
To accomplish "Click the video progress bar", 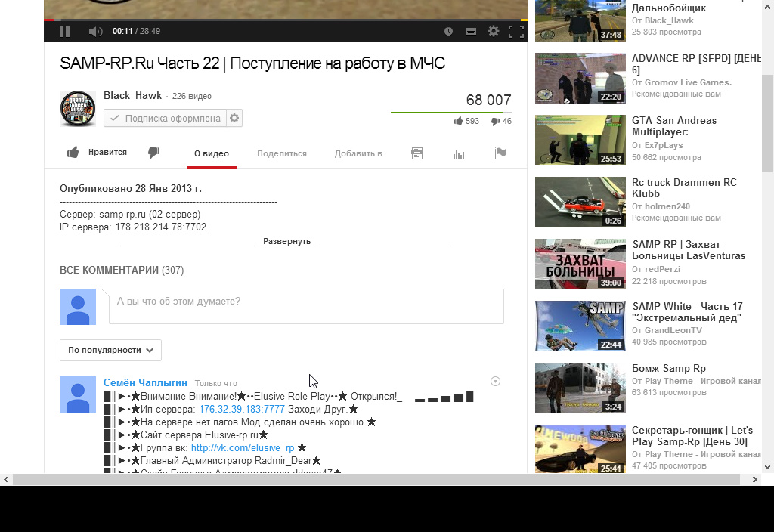I will point(285,20).
